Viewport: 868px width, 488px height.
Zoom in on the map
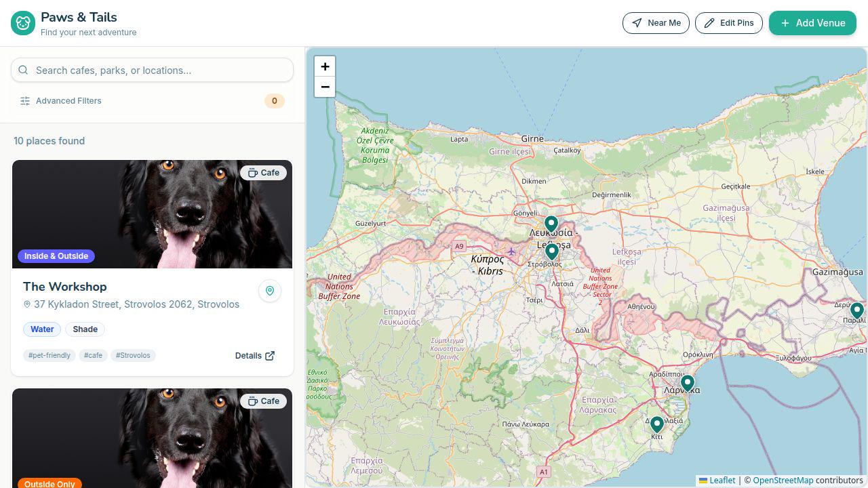coord(325,66)
